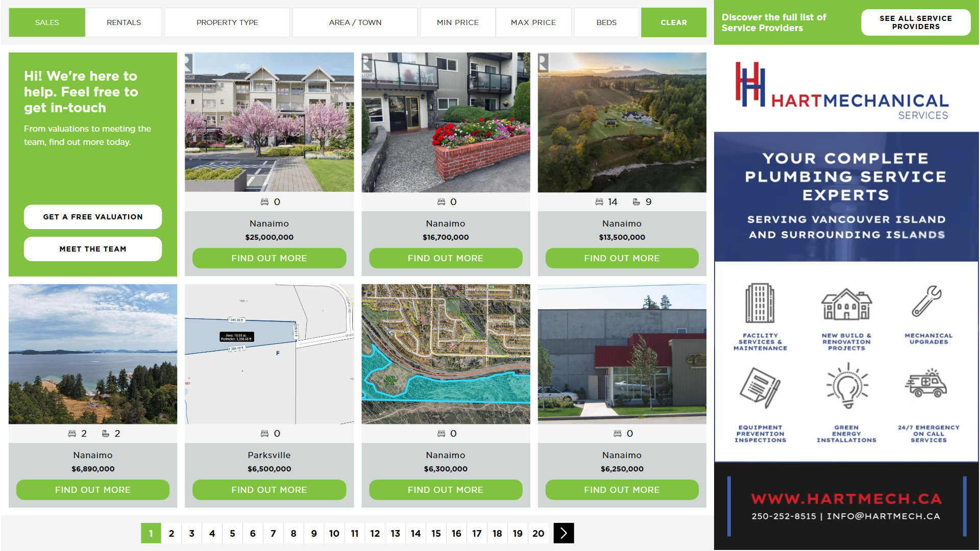Click the Hart Mechanical logo
Viewport: 980px width, 551px height.
point(842,91)
